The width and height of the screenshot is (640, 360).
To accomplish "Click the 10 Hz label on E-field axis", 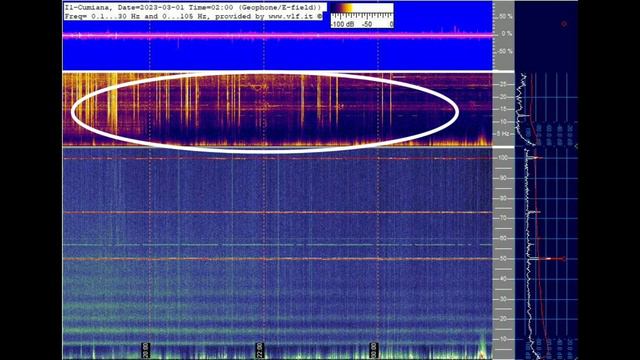I will pos(503,339).
